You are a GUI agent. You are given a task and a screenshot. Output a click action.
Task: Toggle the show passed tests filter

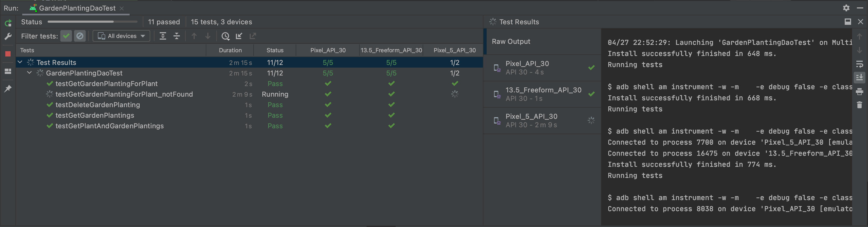click(66, 36)
